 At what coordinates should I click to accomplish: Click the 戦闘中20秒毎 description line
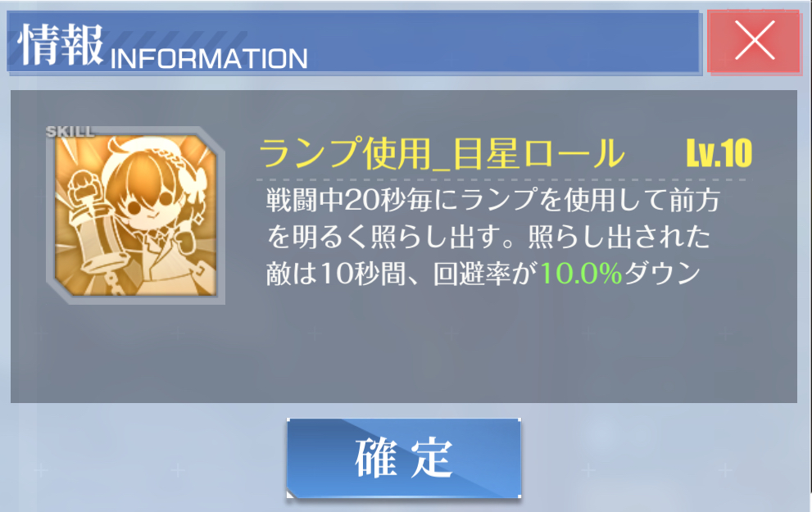[x=493, y=200]
